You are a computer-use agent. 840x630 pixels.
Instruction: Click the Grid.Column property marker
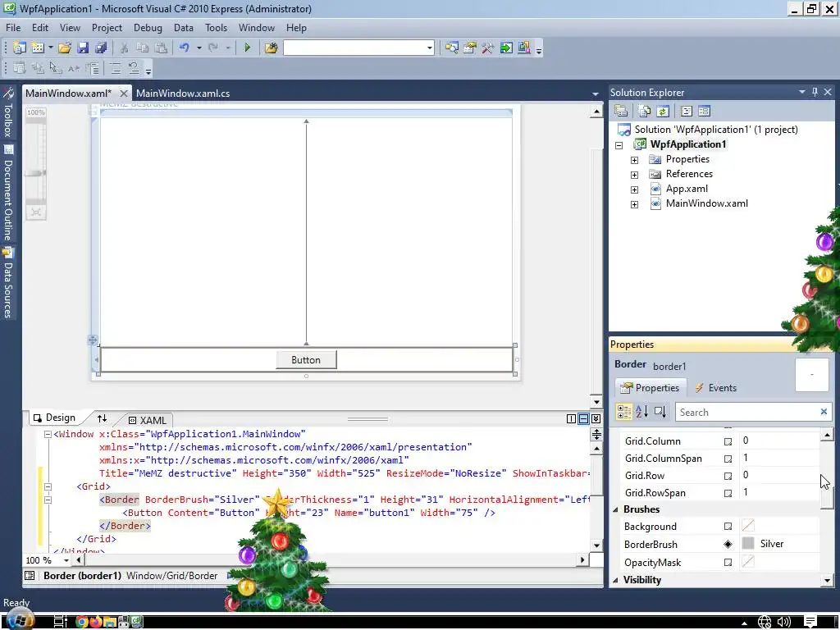coord(728,441)
